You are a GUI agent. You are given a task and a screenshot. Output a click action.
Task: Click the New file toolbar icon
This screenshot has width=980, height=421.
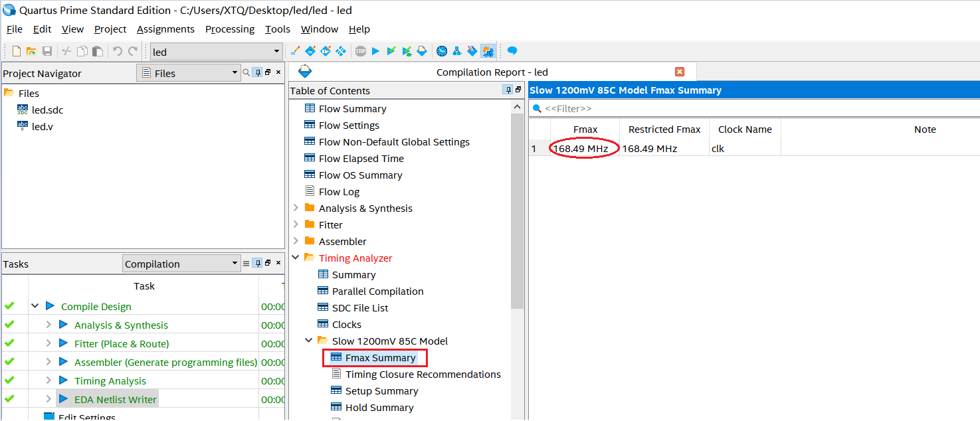(17, 51)
